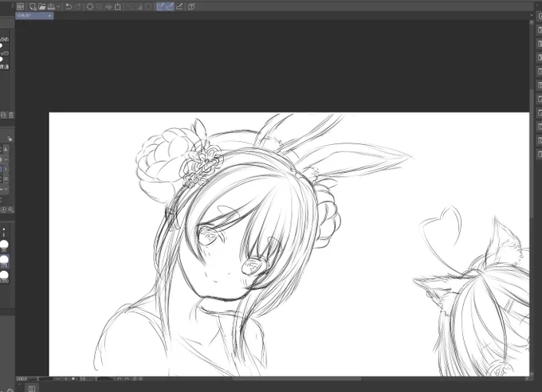Click the third icon in right palette dock
Viewport: 542px width, 392px height.
(x=540, y=44)
